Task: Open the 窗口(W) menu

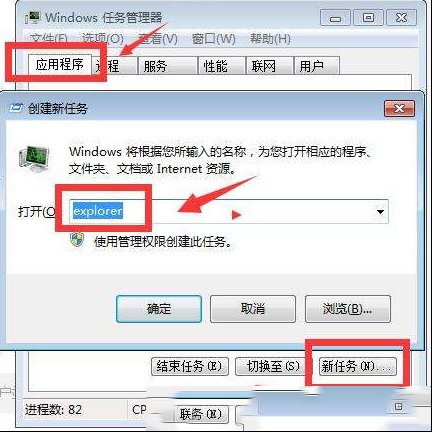Action: [x=214, y=39]
